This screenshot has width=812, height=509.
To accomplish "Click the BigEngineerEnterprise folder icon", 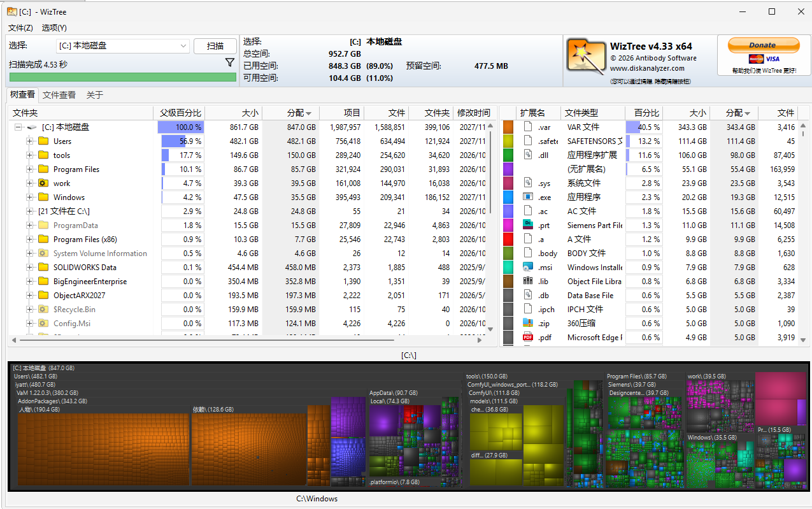I will pos(43,281).
